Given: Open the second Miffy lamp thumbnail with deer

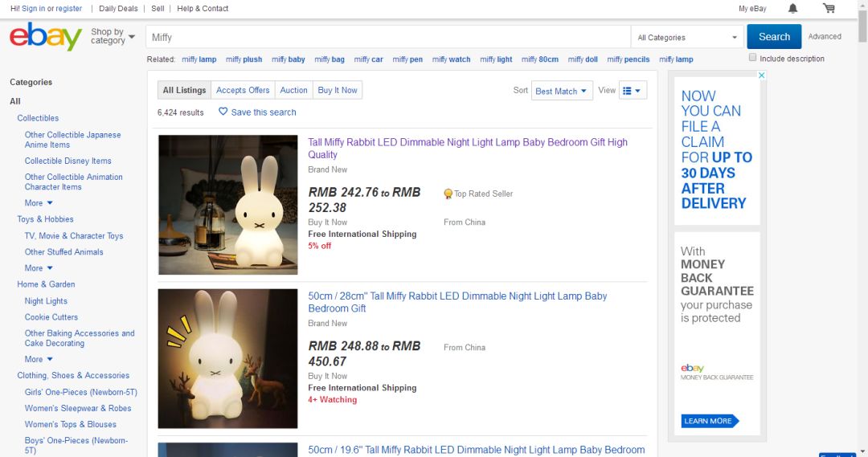Looking at the screenshot, I should (x=227, y=358).
